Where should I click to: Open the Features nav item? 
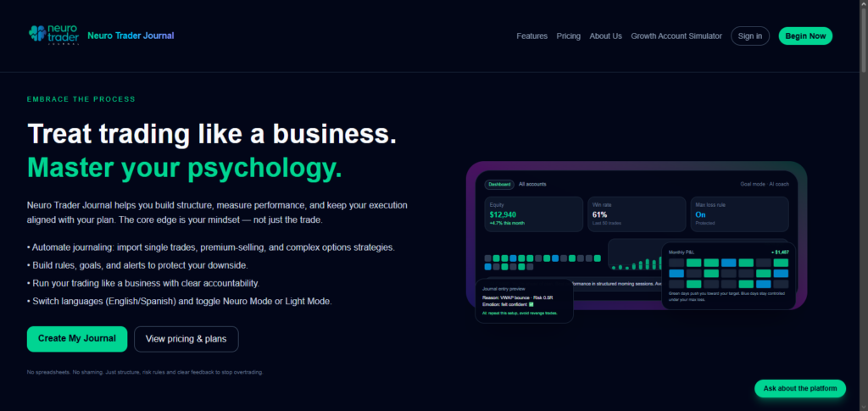point(532,36)
